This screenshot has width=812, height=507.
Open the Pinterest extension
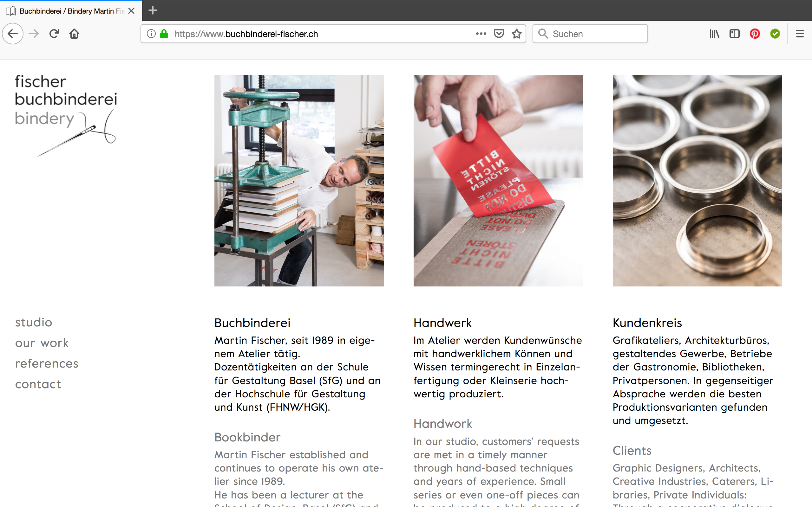755,34
